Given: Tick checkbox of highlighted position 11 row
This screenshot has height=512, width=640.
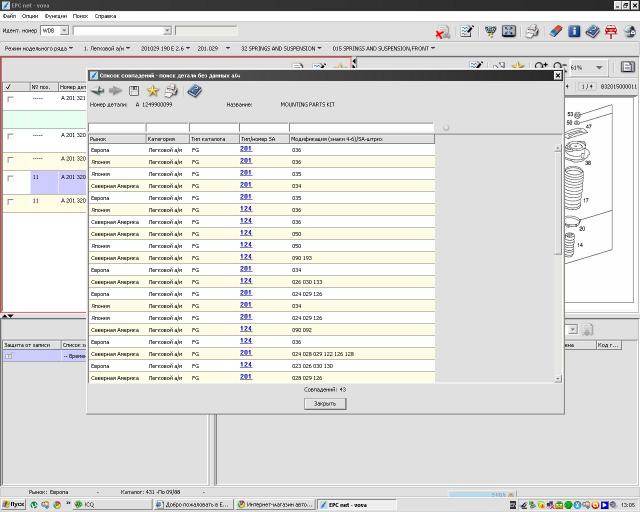Looking at the screenshot, I should point(11,178).
